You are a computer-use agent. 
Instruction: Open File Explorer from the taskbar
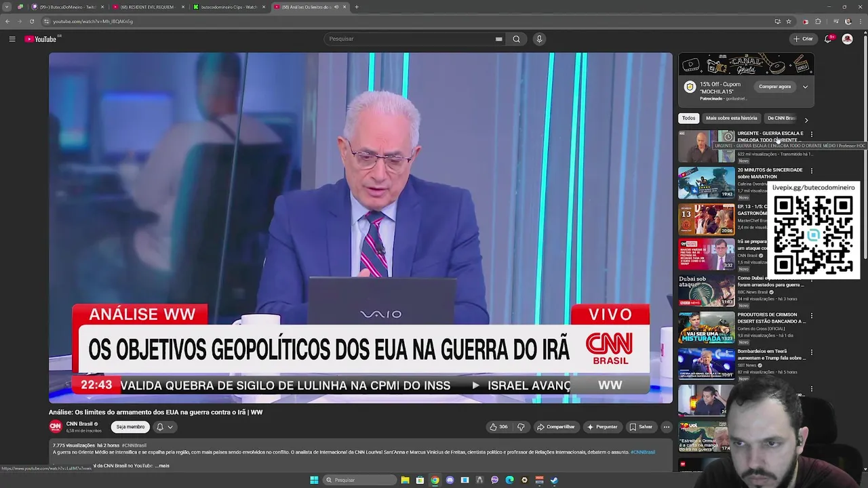click(405, 480)
